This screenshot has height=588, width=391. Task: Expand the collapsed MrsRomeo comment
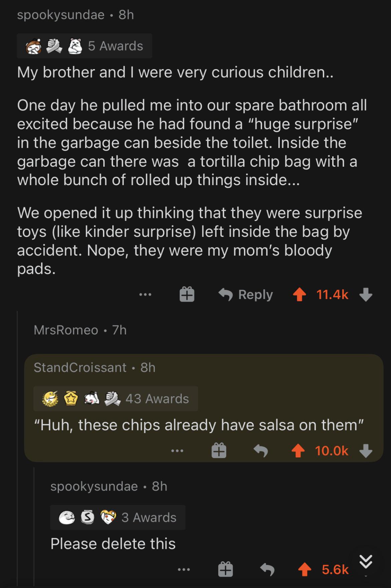point(80,330)
